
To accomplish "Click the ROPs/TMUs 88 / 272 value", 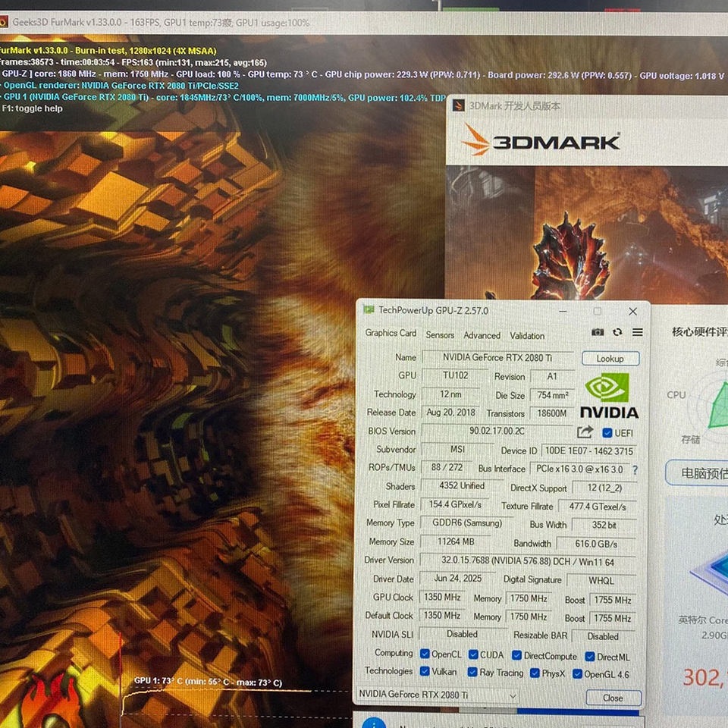I will pos(447,467).
